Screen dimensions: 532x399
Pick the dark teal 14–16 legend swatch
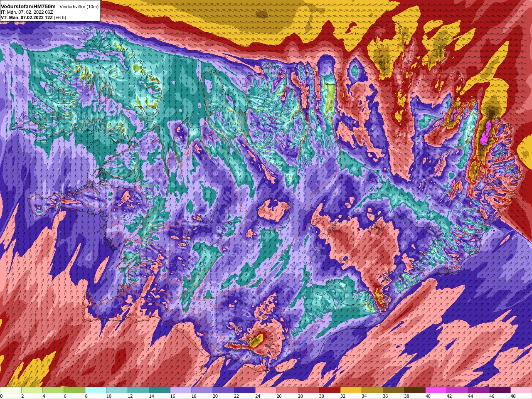[159, 390]
